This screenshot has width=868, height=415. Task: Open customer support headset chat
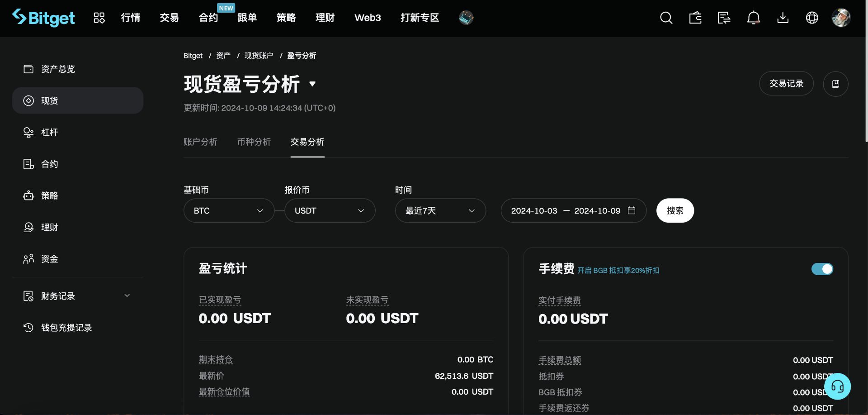point(837,386)
